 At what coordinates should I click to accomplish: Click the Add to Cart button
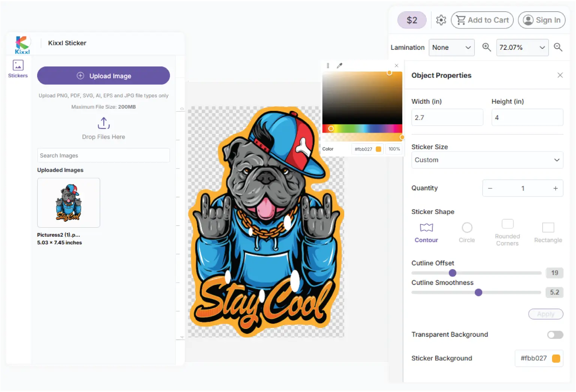(x=483, y=20)
